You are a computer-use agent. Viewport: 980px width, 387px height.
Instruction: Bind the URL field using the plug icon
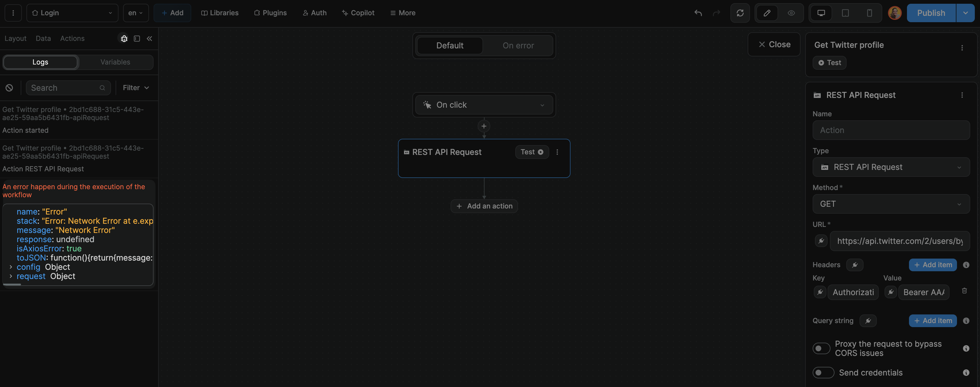click(821, 241)
